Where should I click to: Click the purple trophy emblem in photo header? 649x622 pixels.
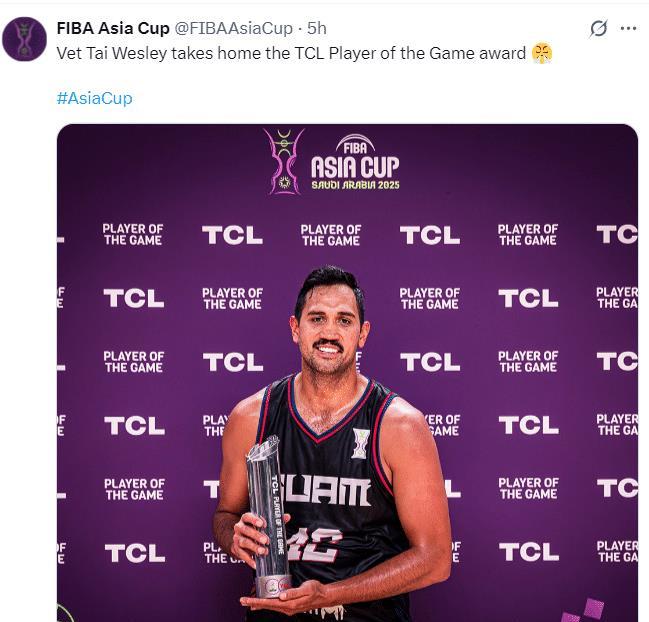(x=284, y=161)
